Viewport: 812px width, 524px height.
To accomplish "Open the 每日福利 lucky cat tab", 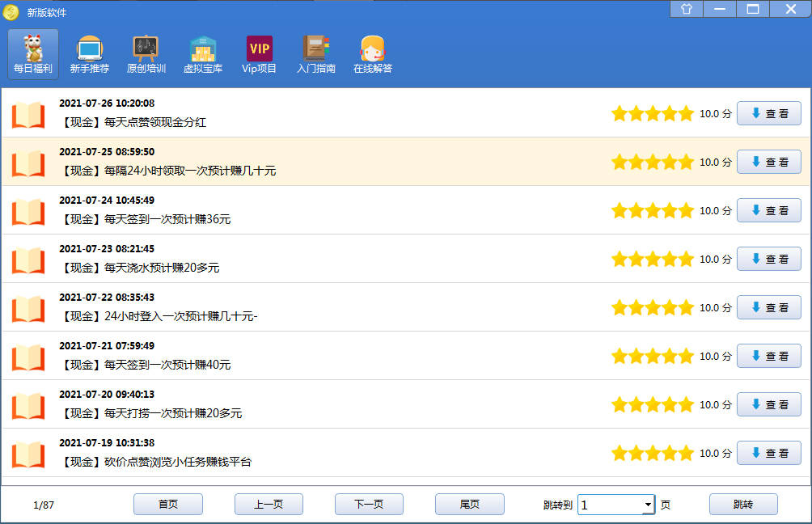I will 33,54.
